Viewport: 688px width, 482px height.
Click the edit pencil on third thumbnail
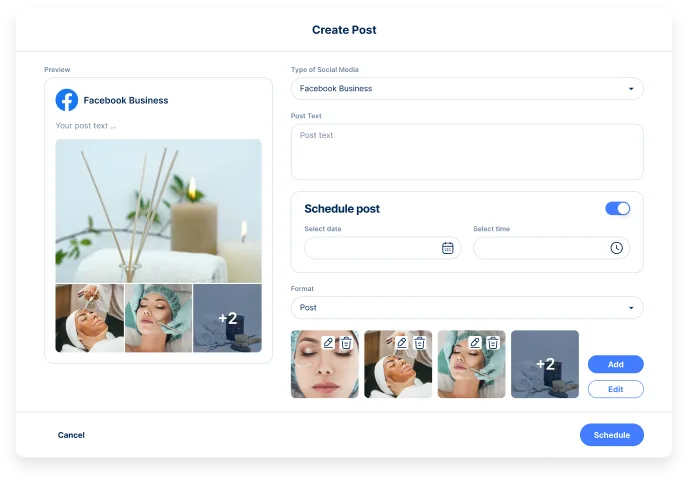(475, 343)
